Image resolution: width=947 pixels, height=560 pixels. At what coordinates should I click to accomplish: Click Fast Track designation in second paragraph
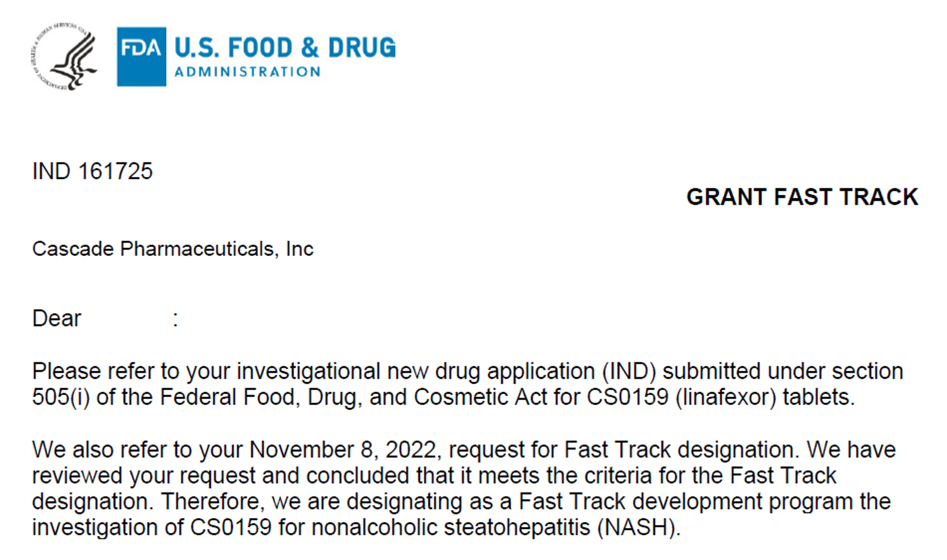click(682, 449)
